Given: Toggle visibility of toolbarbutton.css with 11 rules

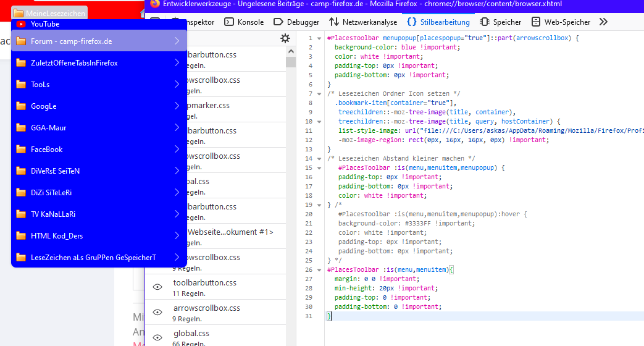Looking at the screenshot, I should [157, 287].
